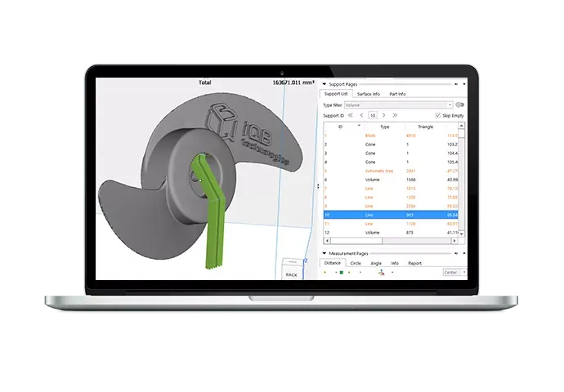Close the Measurement Pages panel
Screen dimensions: 564x392
[464, 253]
